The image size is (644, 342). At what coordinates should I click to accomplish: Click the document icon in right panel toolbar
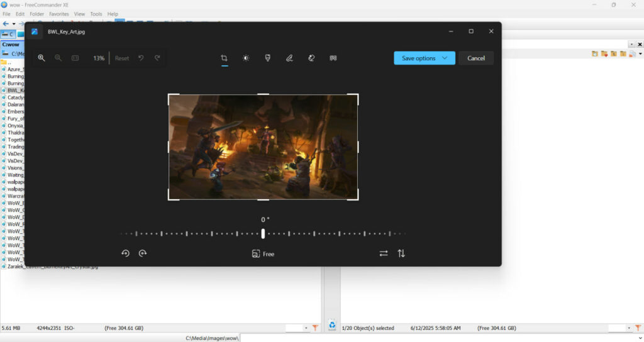click(633, 54)
